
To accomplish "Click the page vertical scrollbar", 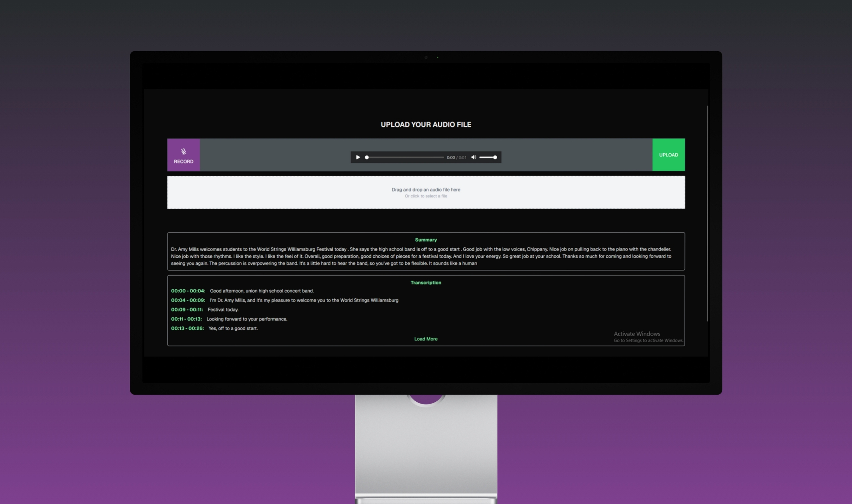I will [x=707, y=213].
